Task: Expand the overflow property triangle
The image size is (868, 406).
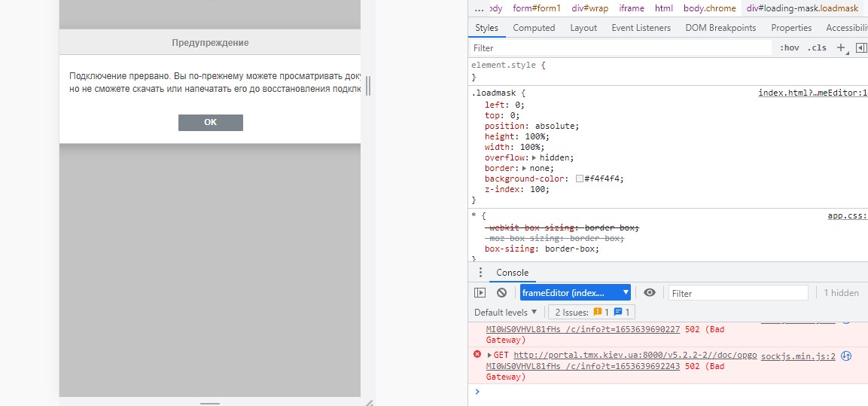Action: (535, 158)
